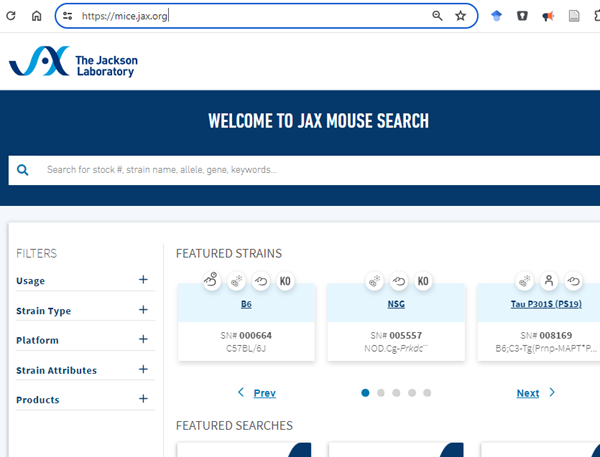This screenshot has height=457, width=600.
Task: Click third attribute icon on B6 card
Action: (261, 281)
